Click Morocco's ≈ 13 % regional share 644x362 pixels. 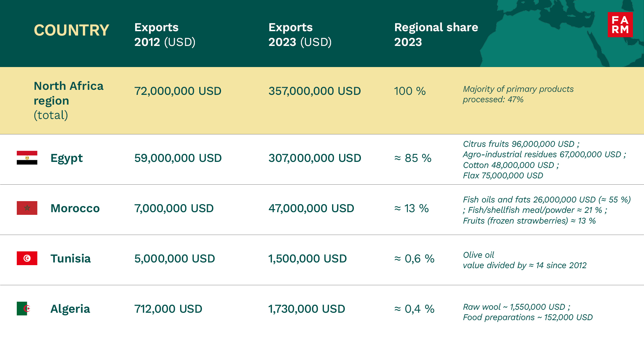tap(411, 208)
